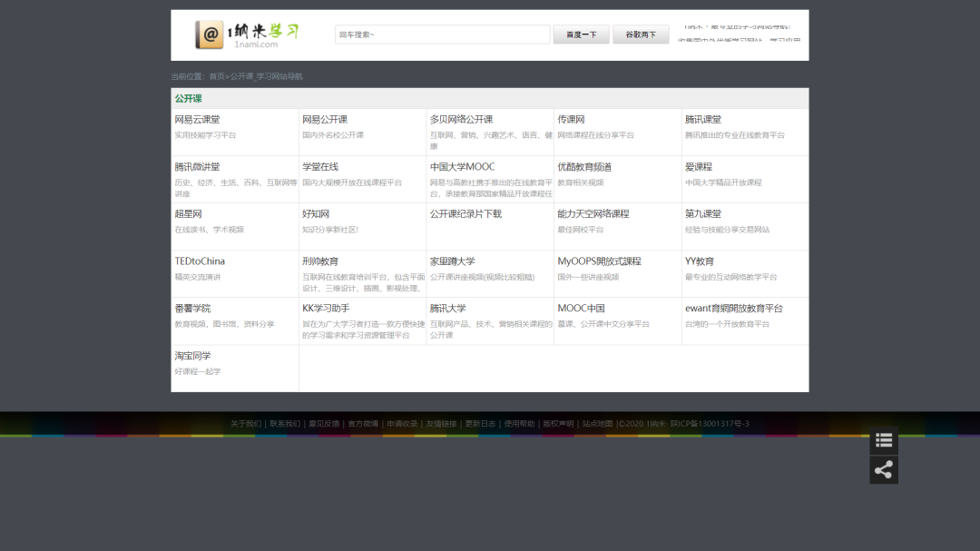Image resolution: width=980 pixels, height=551 pixels.
Task: Click footer link 意见反馈
Action: pos(324,423)
